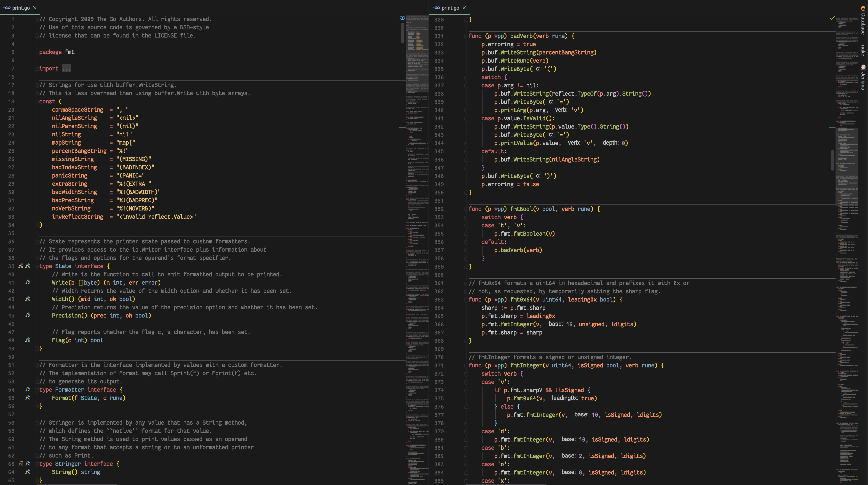868x485 pixels.
Task: Click the badVerb function name on line 331
Action: click(x=521, y=36)
